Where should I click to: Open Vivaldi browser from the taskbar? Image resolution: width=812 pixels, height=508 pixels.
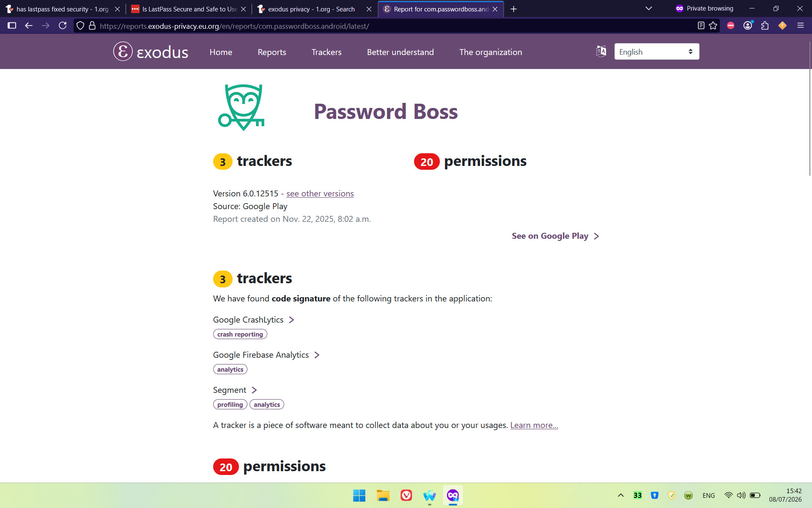click(x=406, y=495)
